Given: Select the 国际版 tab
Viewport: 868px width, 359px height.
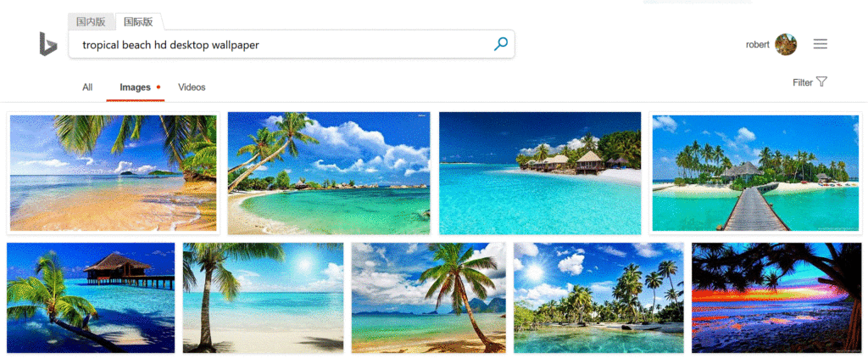Looking at the screenshot, I should [138, 22].
